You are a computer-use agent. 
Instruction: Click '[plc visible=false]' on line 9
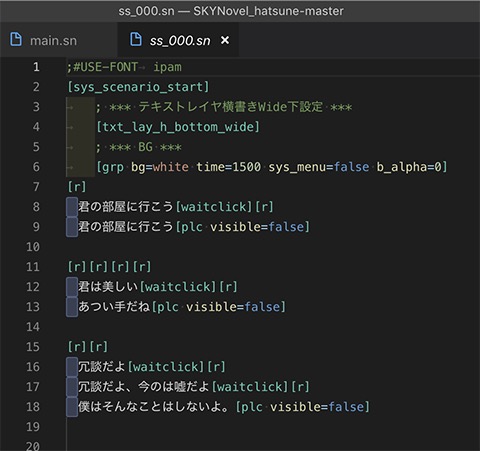(243, 227)
